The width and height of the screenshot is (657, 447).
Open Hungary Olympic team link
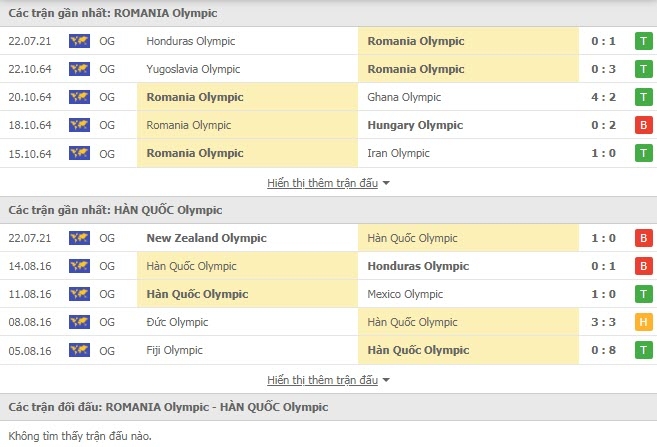click(415, 125)
